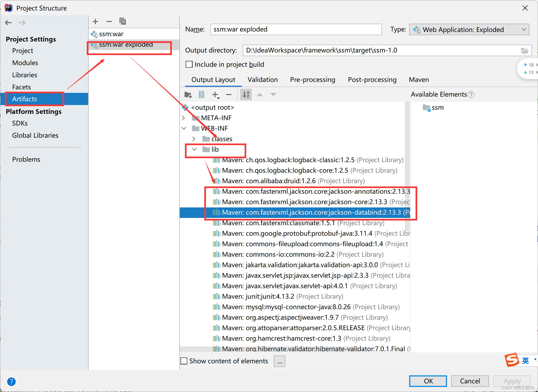This screenshot has width=538, height=392.
Task: Add a new artifact with the plus icon
Action: click(x=95, y=21)
